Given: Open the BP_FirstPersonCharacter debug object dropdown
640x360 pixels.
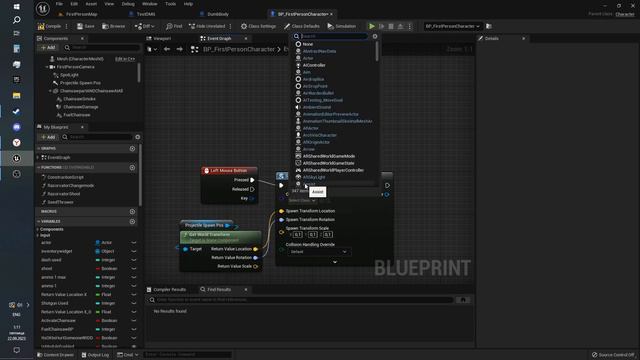Looking at the screenshot, I should (x=452, y=26).
